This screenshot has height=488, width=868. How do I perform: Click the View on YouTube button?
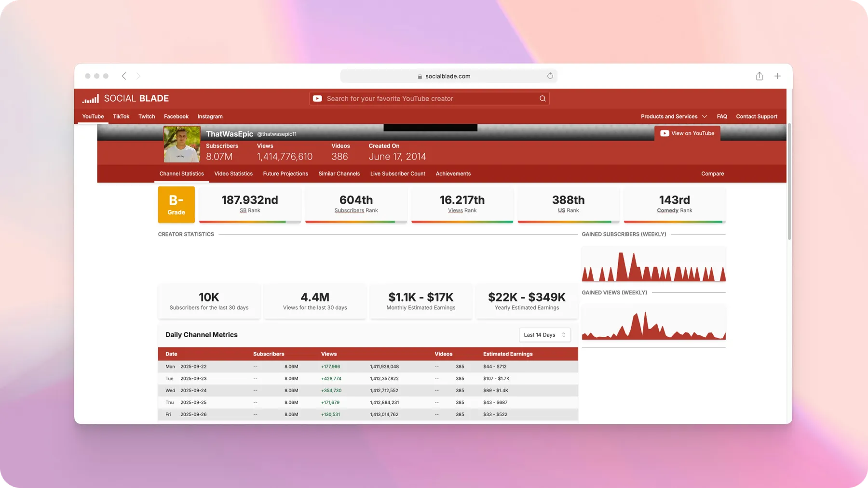(687, 133)
